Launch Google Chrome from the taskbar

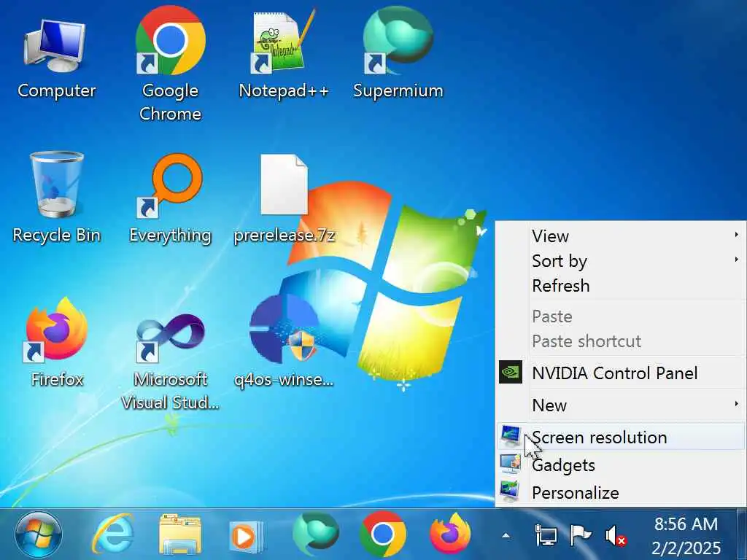pos(382,534)
